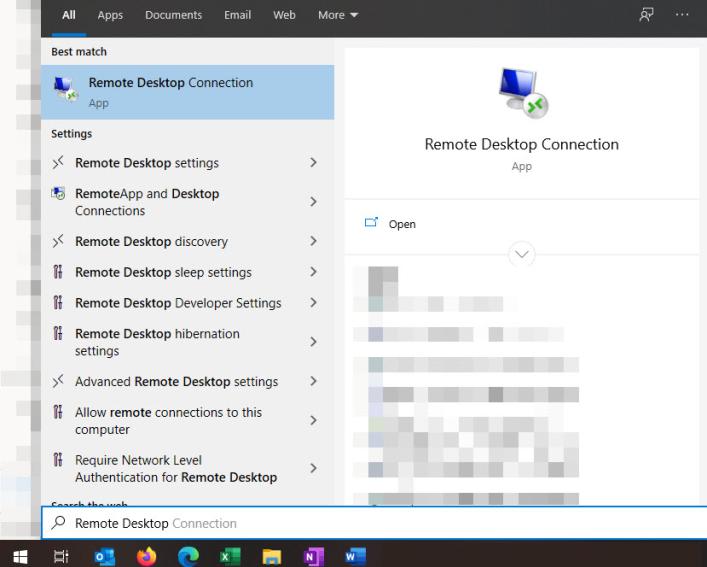Open Remote Desktop Connection best match result
707x567 pixels.
pyautogui.click(x=187, y=92)
